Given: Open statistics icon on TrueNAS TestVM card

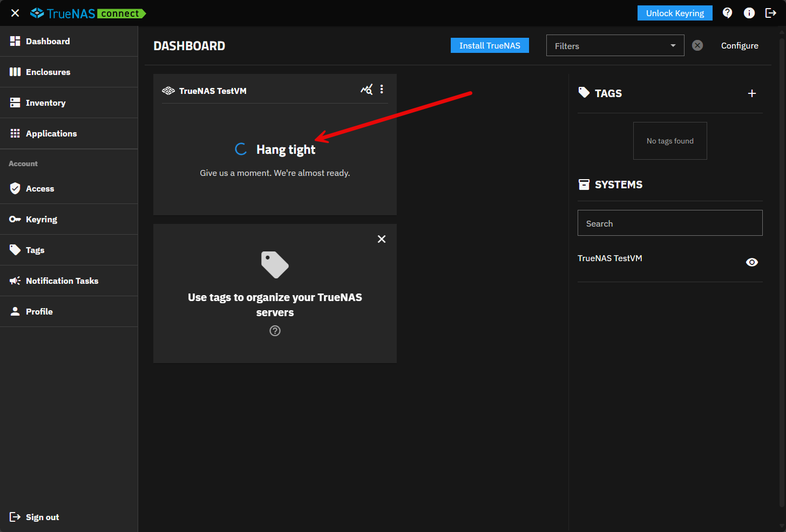Looking at the screenshot, I should (367, 90).
